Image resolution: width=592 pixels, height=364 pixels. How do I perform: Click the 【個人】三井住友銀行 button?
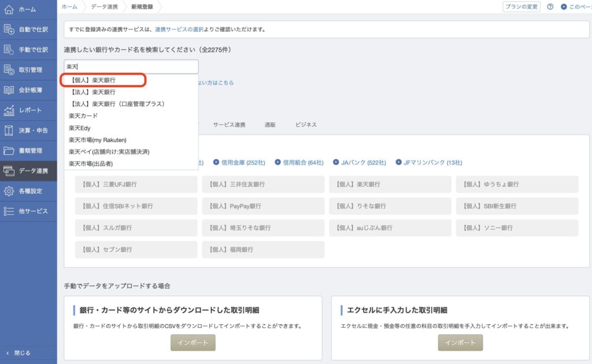click(263, 184)
